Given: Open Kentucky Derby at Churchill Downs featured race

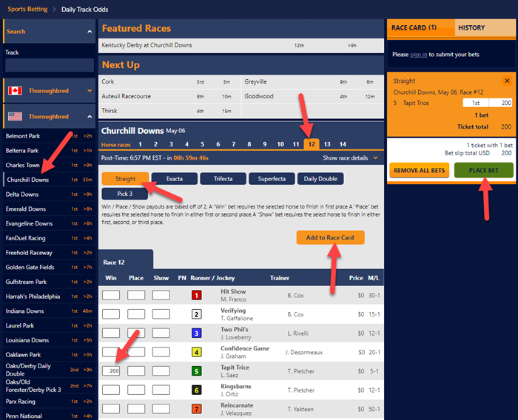Looking at the screenshot, I should 241,45.
